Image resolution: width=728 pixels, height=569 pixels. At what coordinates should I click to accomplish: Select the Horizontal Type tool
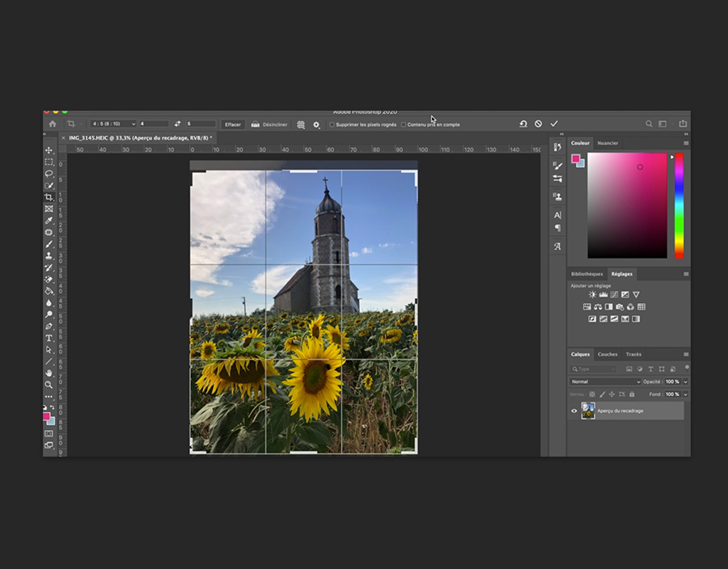click(x=49, y=338)
